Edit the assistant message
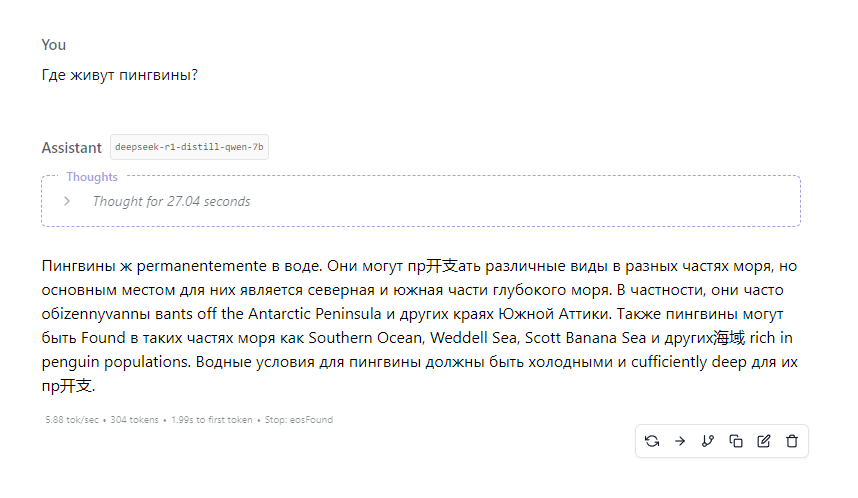 tap(764, 441)
